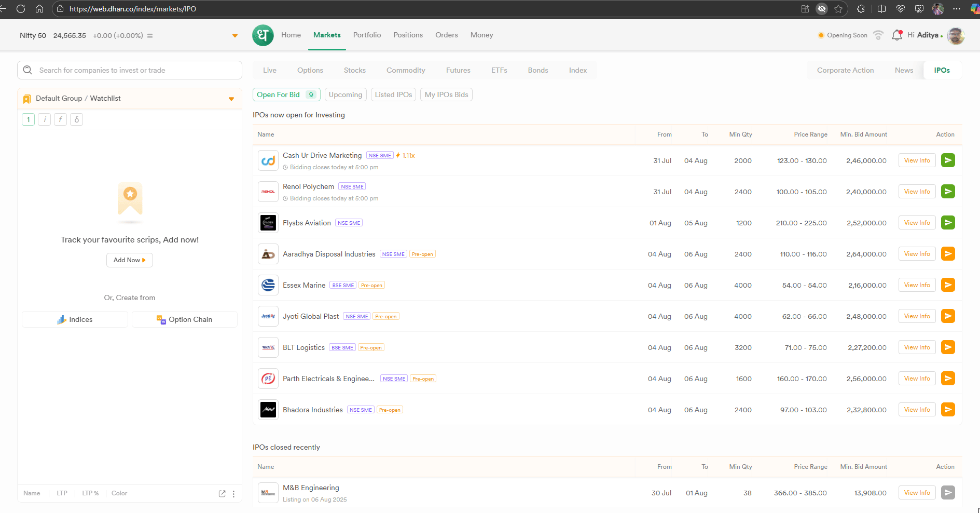
Task: Select watchlist number 1 toggle
Action: (29, 119)
